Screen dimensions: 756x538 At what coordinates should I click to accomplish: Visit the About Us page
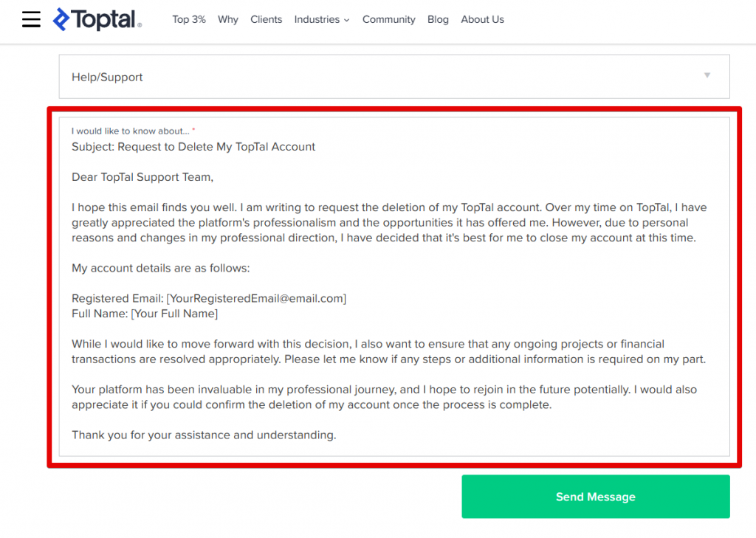(482, 20)
